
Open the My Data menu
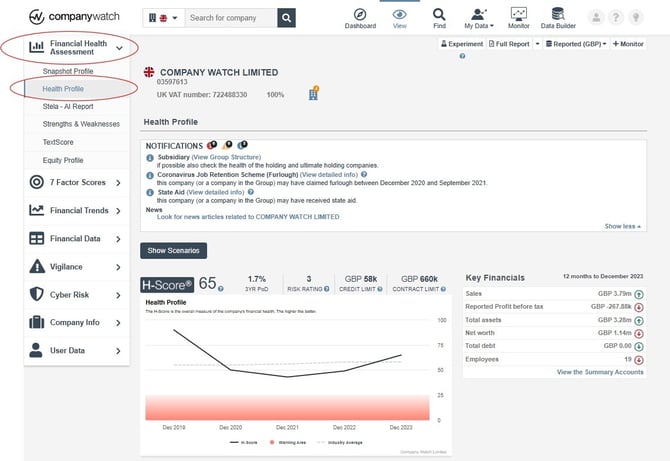(x=479, y=19)
